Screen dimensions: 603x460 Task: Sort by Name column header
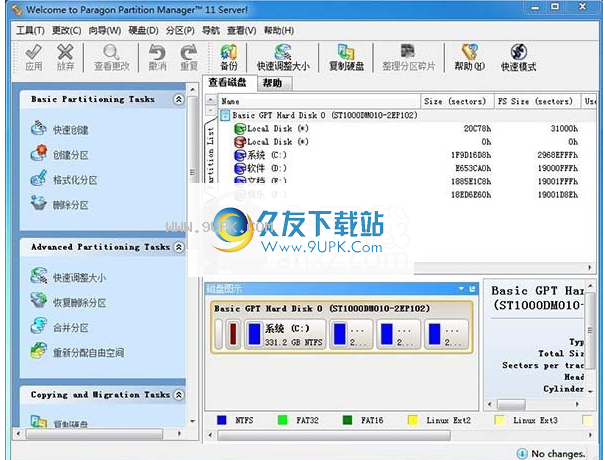point(319,101)
